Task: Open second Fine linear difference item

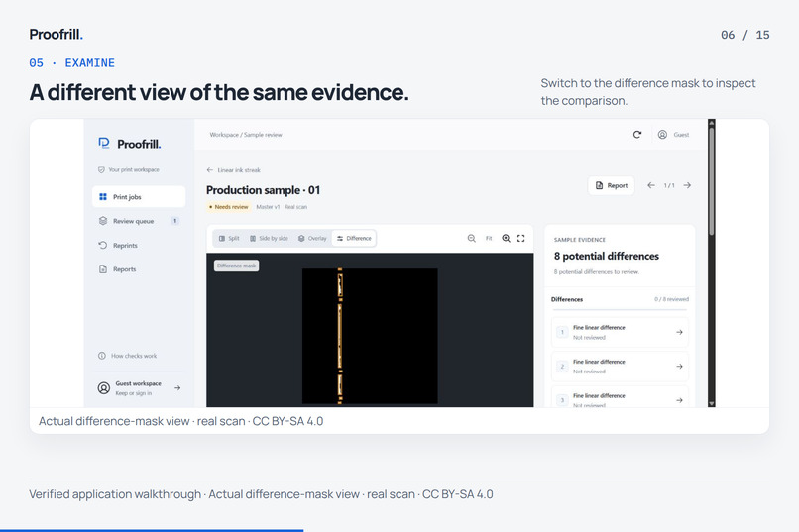Action: [620, 366]
